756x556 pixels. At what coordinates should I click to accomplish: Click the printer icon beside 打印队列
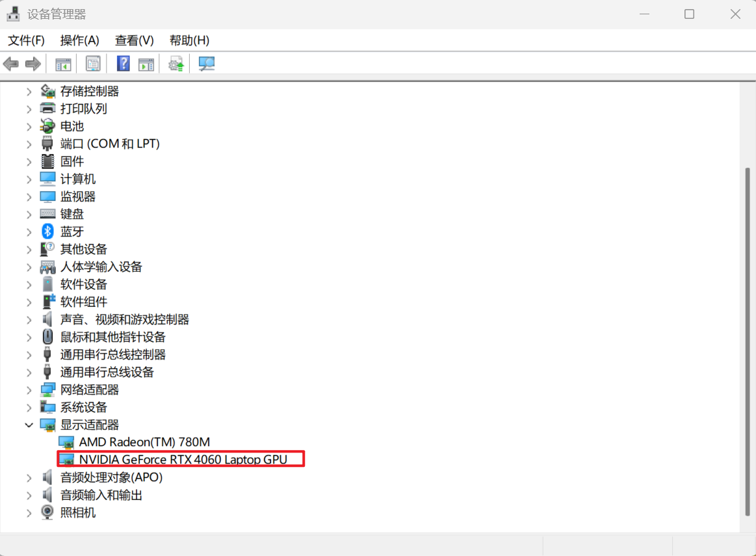tap(47, 109)
